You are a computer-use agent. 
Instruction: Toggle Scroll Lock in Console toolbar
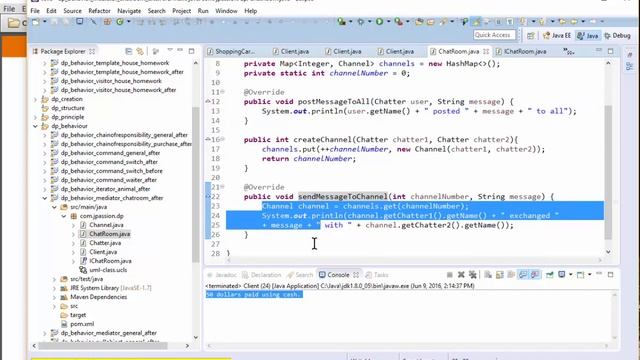(x=500, y=275)
